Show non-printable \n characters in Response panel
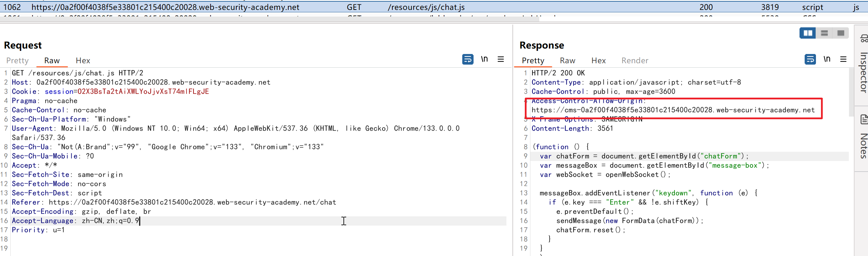Image resolution: width=868 pixels, height=256 pixels. (827, 59)
